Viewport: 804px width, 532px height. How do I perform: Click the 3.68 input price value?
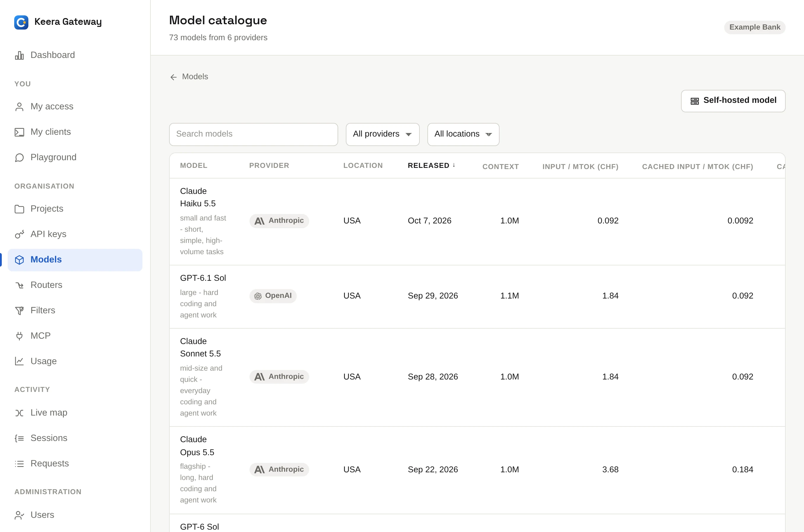[610, 470]
